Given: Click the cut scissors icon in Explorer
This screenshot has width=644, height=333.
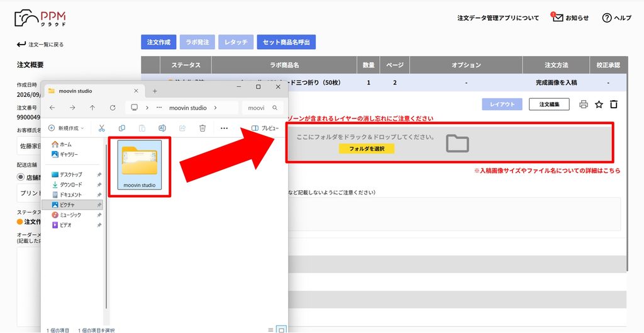Looking at the screenshot, I should 102,128.
